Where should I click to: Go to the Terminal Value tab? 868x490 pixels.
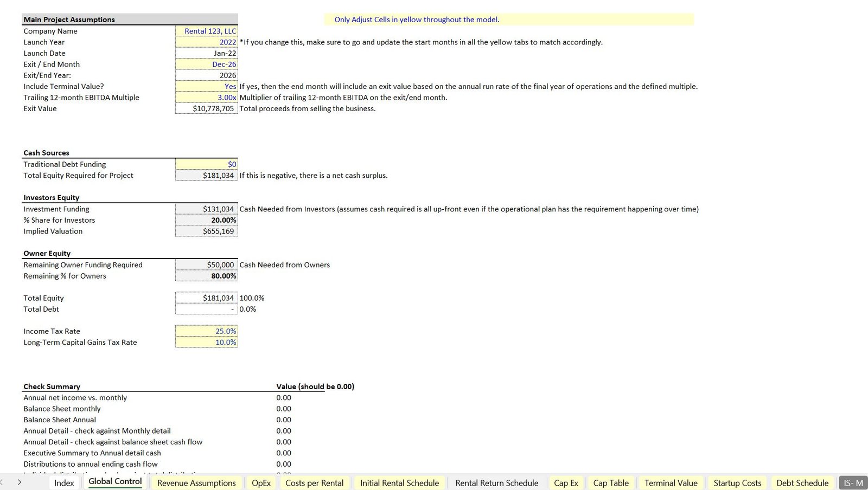pos(671,483)
